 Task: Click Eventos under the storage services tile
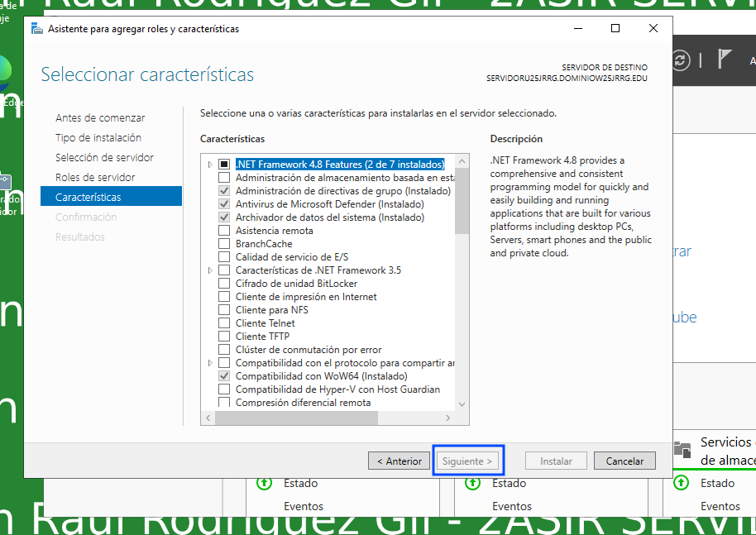720,506
